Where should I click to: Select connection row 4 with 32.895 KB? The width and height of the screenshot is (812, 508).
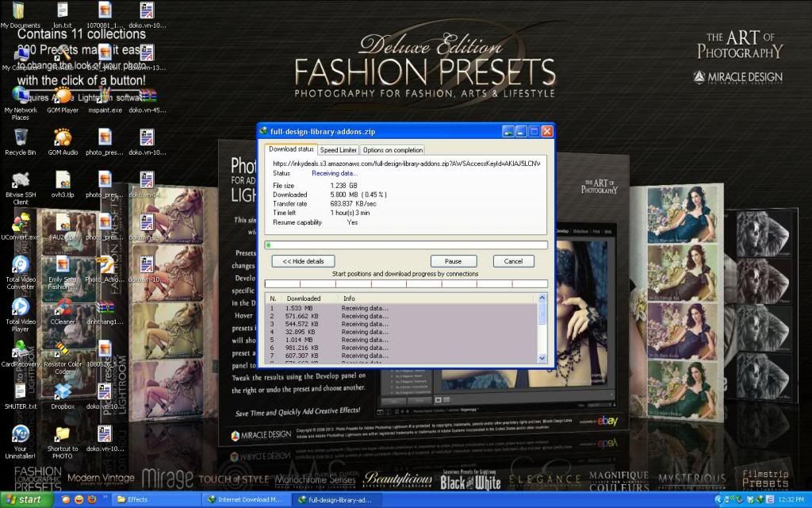(401, 332)
